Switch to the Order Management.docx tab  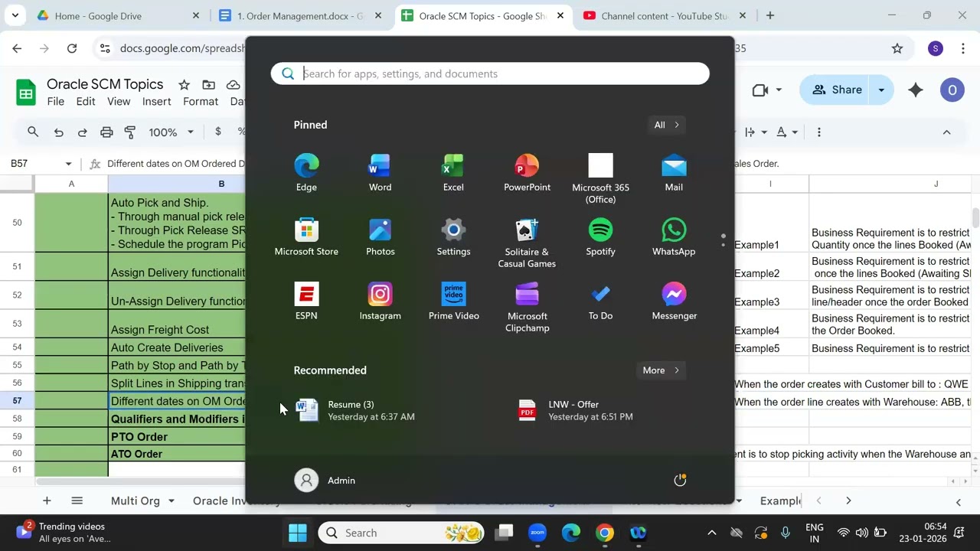click(299, 15)
